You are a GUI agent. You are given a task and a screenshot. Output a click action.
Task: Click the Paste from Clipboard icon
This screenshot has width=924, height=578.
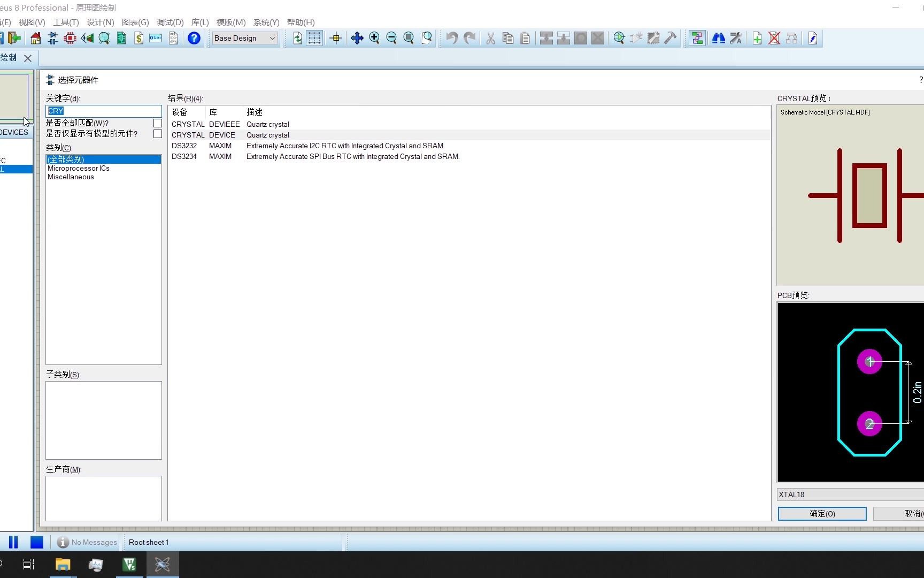[x=525, y=38]
